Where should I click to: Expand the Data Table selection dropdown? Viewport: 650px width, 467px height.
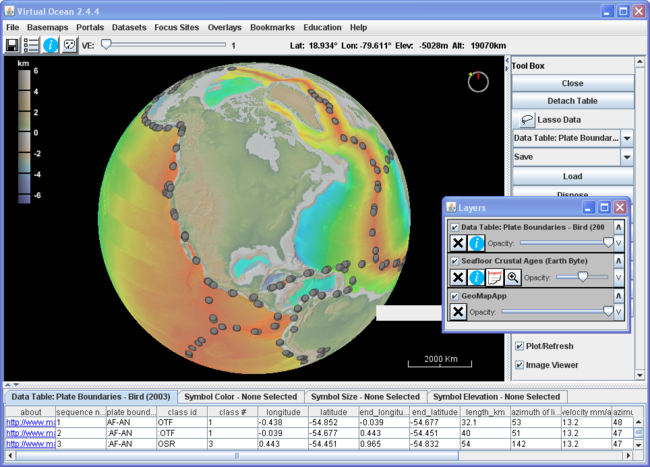click(626, 138)
